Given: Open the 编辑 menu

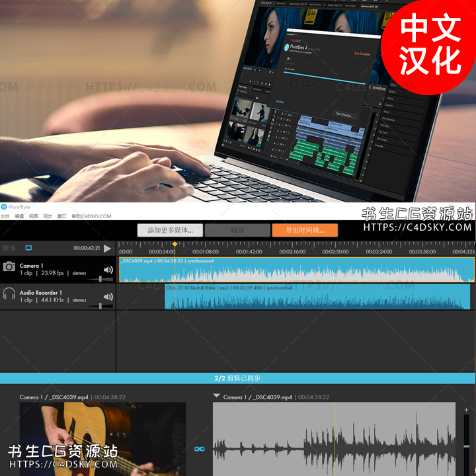Looking at the screenshot, I should (x=19, y=216).
